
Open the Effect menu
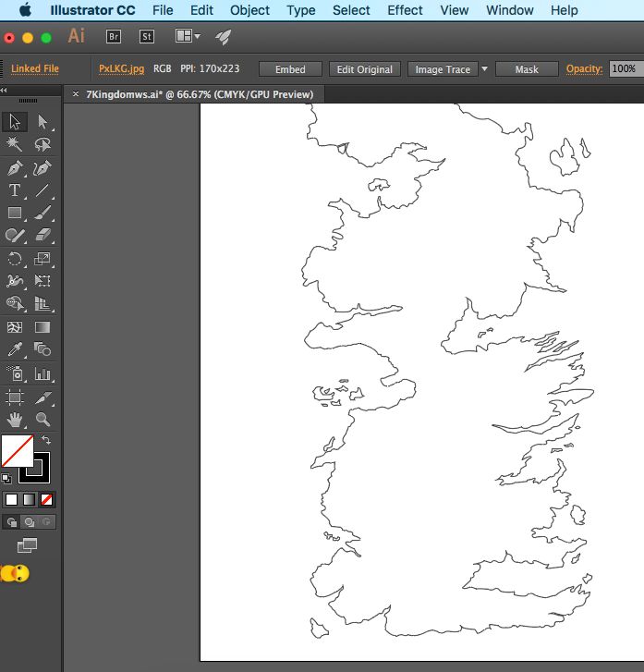tap(405, 10)
